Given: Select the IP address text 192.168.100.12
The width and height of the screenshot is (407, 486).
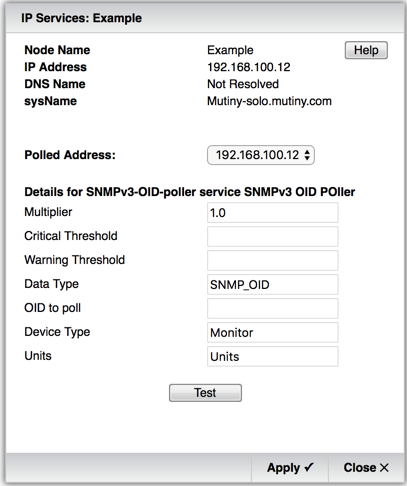Looking at the screenshot, I should tap(249, 67).
